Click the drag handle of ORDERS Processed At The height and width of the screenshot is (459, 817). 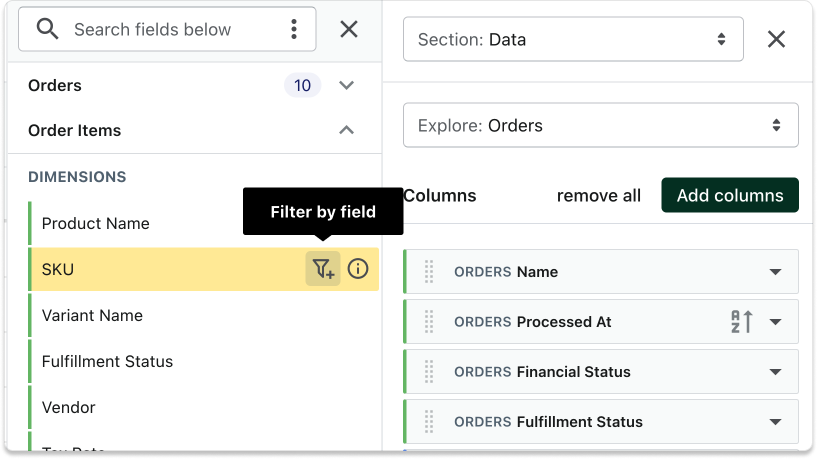[429, 322]
